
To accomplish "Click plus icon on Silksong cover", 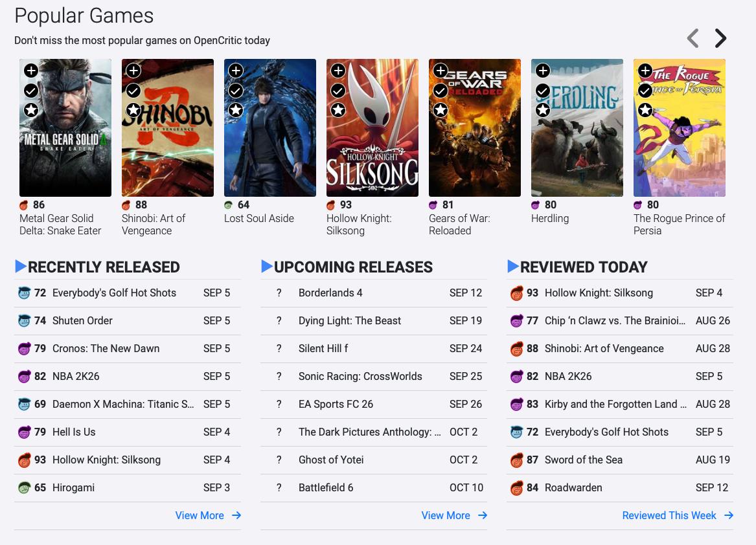I will [338, 71].
